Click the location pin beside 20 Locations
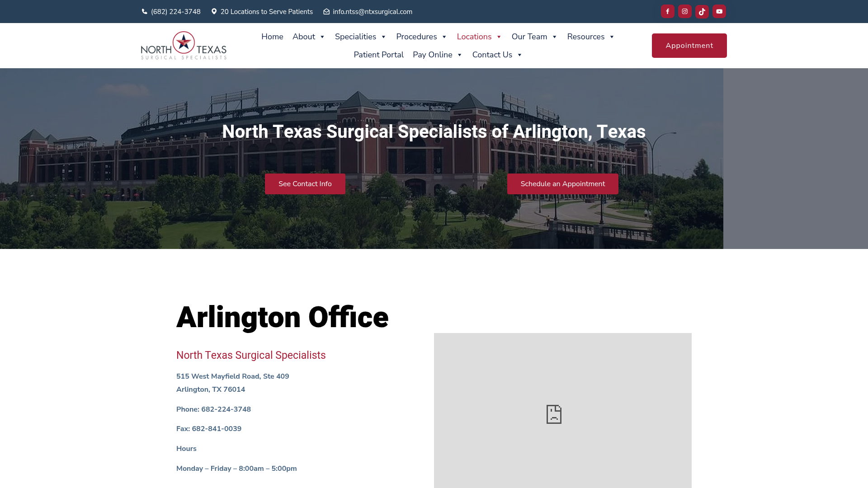 coord(214,11)
